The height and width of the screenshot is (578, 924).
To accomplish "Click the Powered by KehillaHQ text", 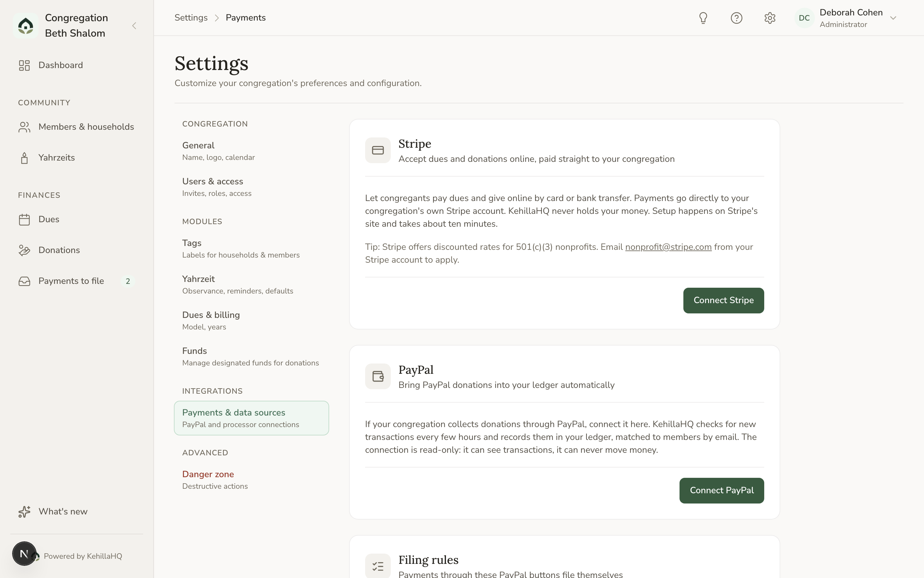I will (x=83, y=556).
